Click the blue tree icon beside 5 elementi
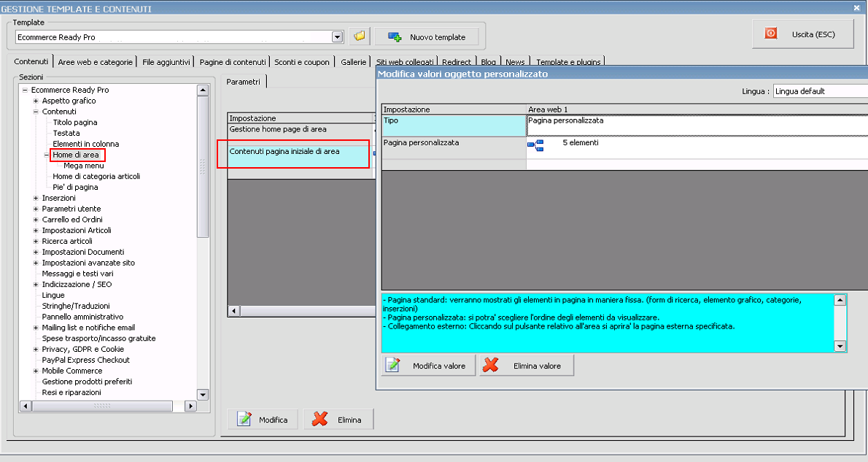Screen dimensions: 868x462 535,146
